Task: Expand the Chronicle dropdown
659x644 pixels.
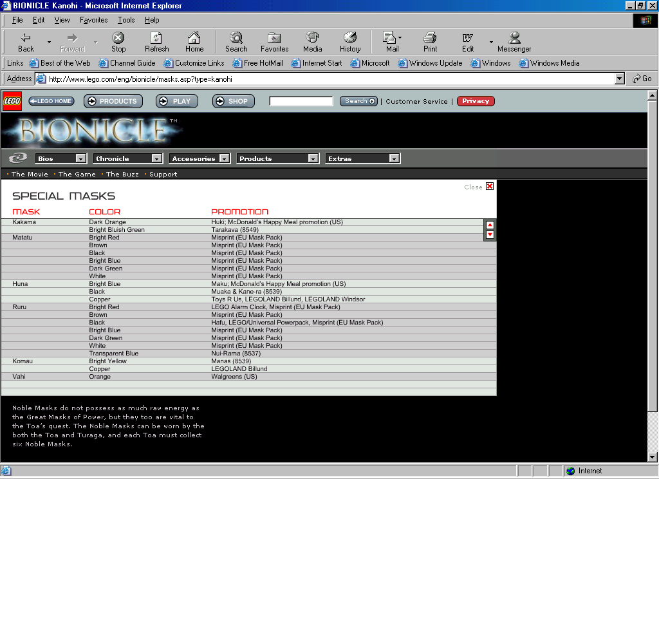Action: (127, 158)
